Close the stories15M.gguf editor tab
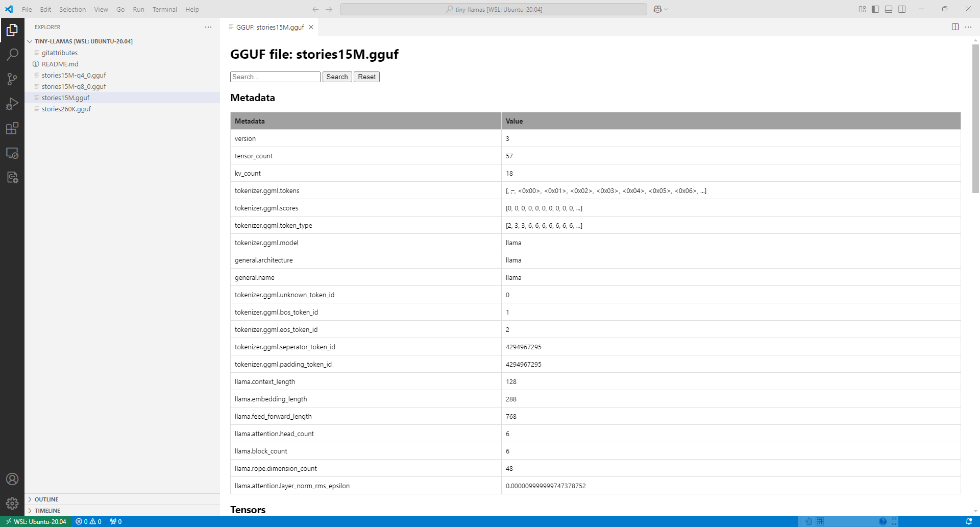The height and width of the screenshot is (527, 980). coord(311,27)
